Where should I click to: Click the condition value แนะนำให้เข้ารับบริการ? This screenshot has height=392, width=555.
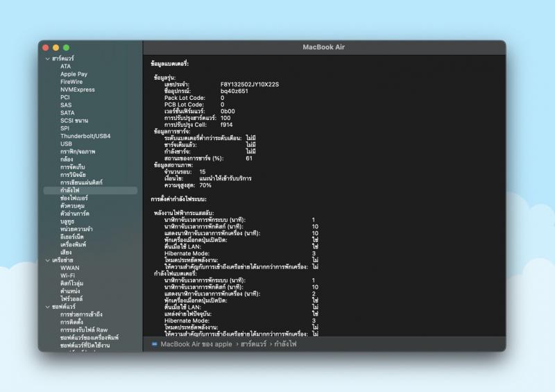pos(225,179)
